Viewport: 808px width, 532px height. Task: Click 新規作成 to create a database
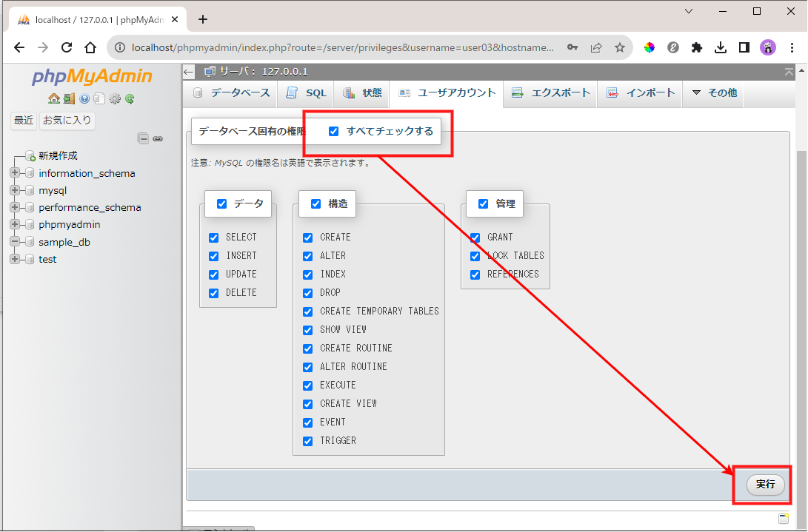(58, 155)
